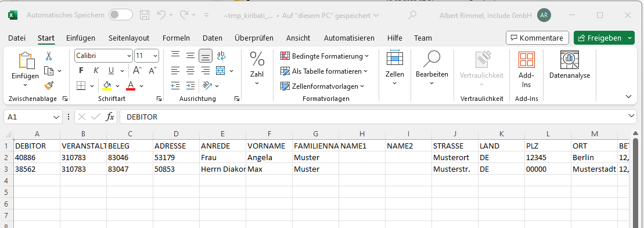Toggle bottom vertical alignment
644x228 pixels.
click(x=206, y=55)
